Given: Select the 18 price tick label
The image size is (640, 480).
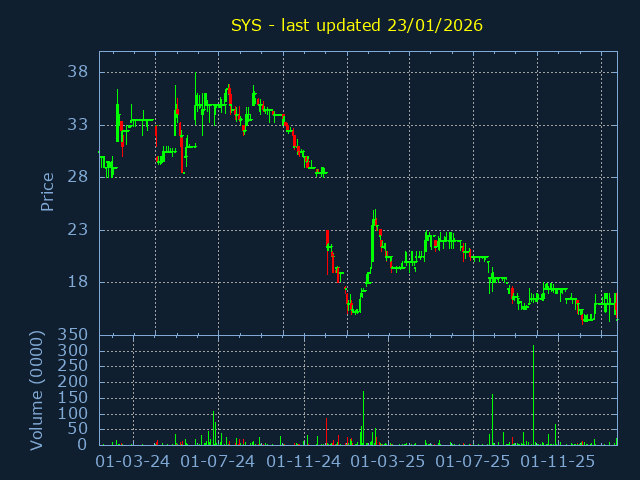Looking at the screenshot, I should coord(79,282).
